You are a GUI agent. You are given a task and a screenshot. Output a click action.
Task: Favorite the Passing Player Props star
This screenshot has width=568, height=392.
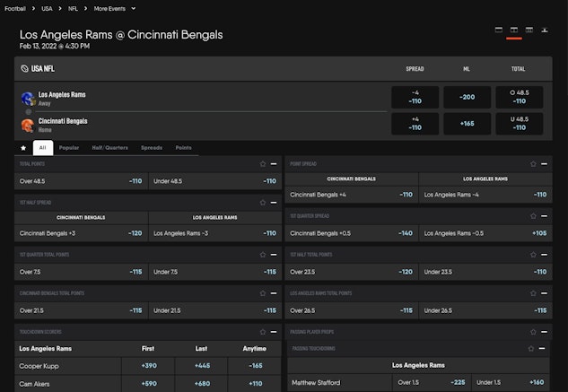tap(533, 332)
